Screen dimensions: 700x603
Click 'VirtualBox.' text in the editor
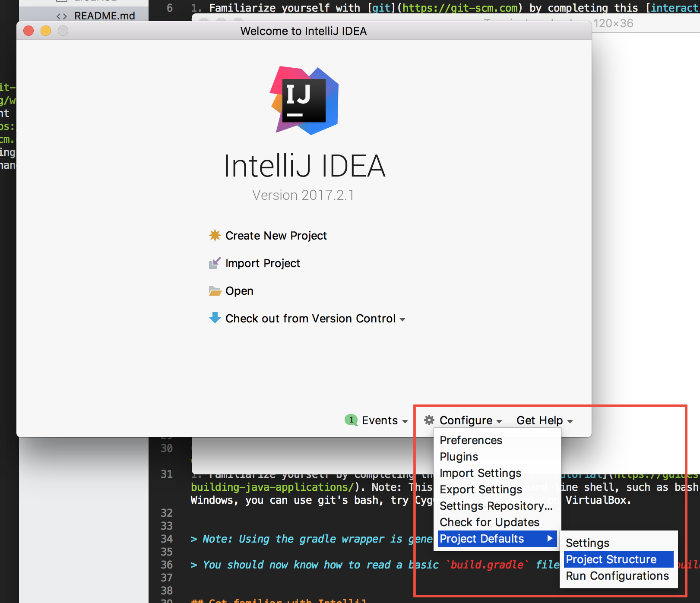pos(599,500)
